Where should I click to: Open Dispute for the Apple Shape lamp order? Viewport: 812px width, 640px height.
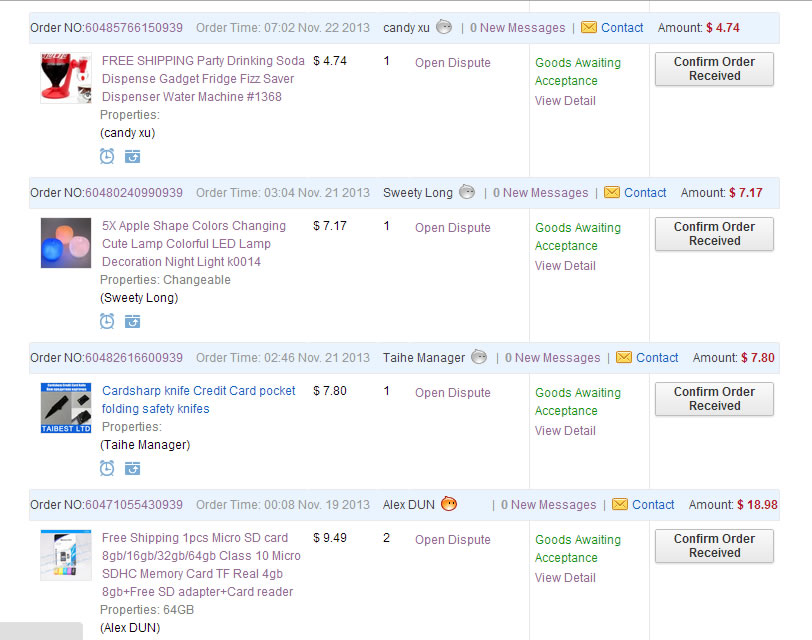(453, 228)
